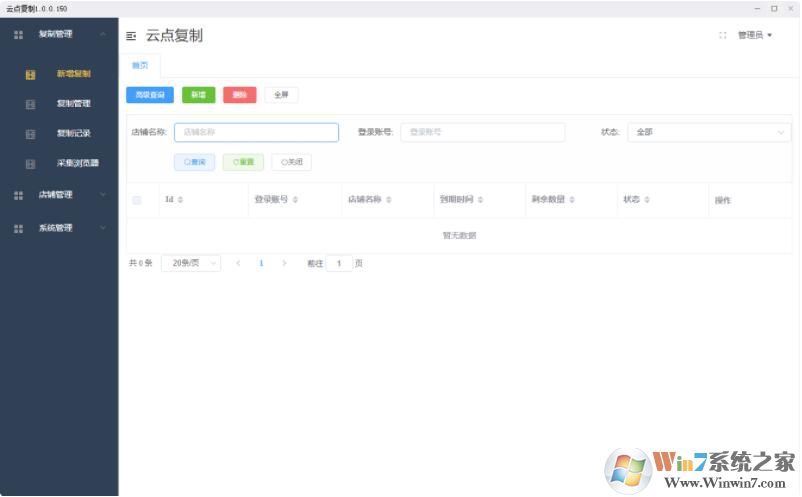The height and width of the screenshot is (497, 802).
Task: Click the icon next to 新增复制
Action: pyautogui.click(x=31, y=74)
